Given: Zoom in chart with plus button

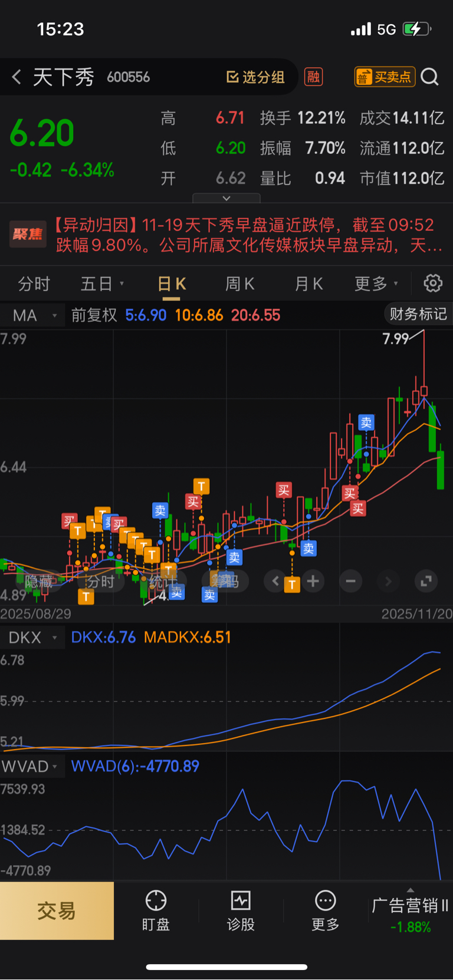Looking at the screenshot, I should [313, 582].
